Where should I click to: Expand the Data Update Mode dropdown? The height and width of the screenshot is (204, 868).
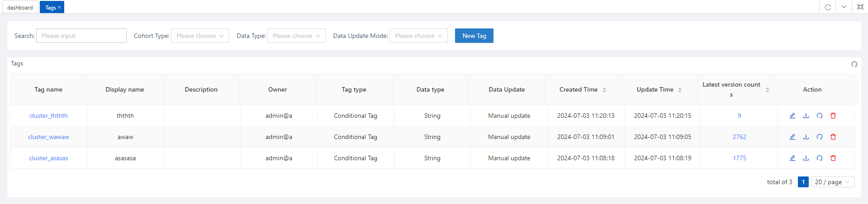tap(418, 36)
